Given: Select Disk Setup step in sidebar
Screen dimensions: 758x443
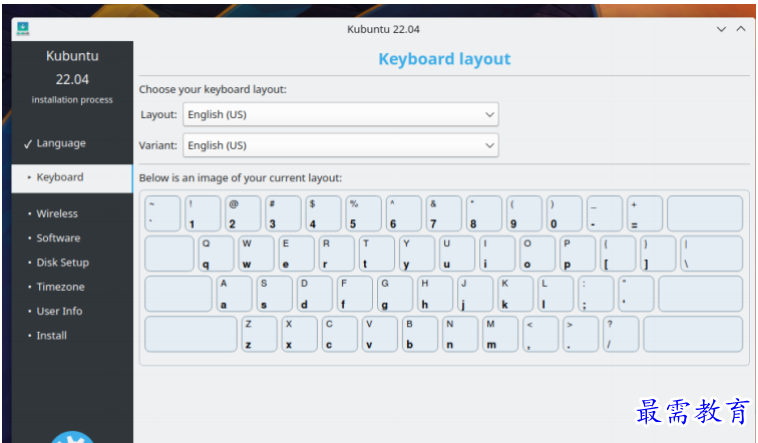Looking at the screenshot, I should (x=62, y=262).
